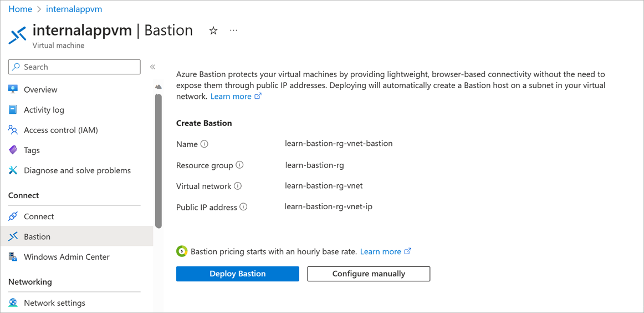Select Diagnose and solve problems
This screenshot has width=644, height=313.
76,170
